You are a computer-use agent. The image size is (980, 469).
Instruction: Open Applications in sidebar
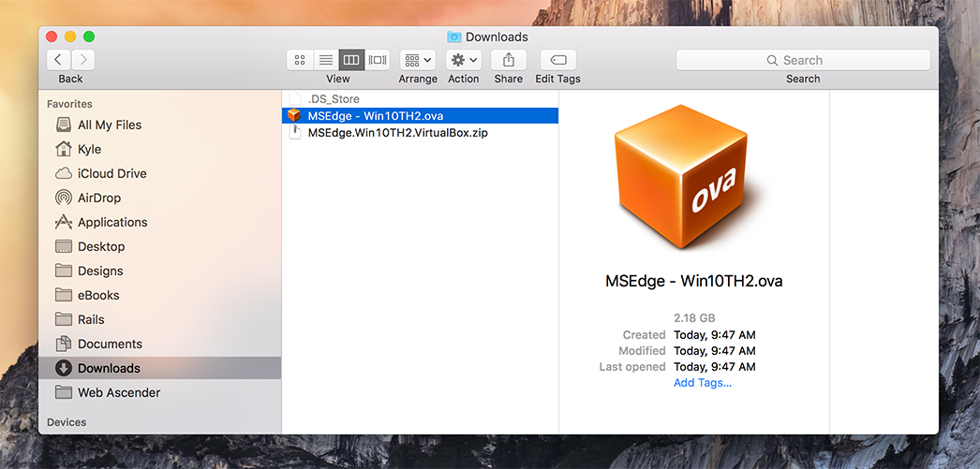tap(162, 222)
